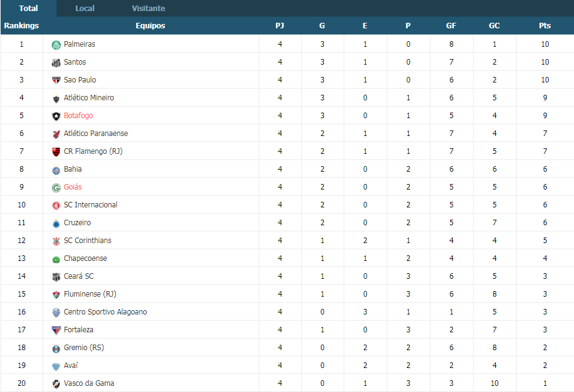574x392 pixels.
Task: Switch to the Visitante tab
Action: click(148, 9)
